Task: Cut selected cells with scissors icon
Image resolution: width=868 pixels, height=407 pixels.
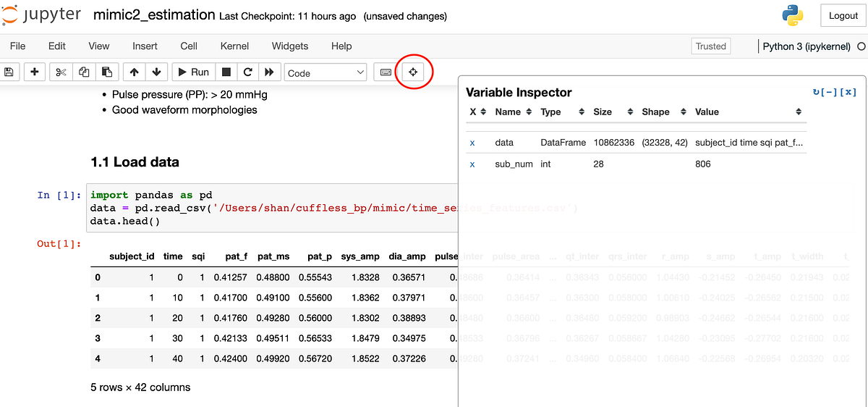Action: pyautogui.click(x=61, y=72)
